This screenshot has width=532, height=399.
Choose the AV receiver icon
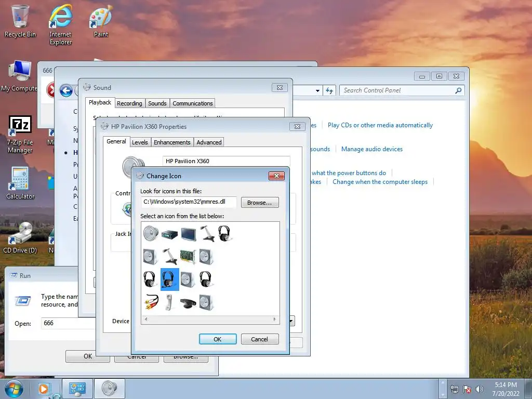169,234
